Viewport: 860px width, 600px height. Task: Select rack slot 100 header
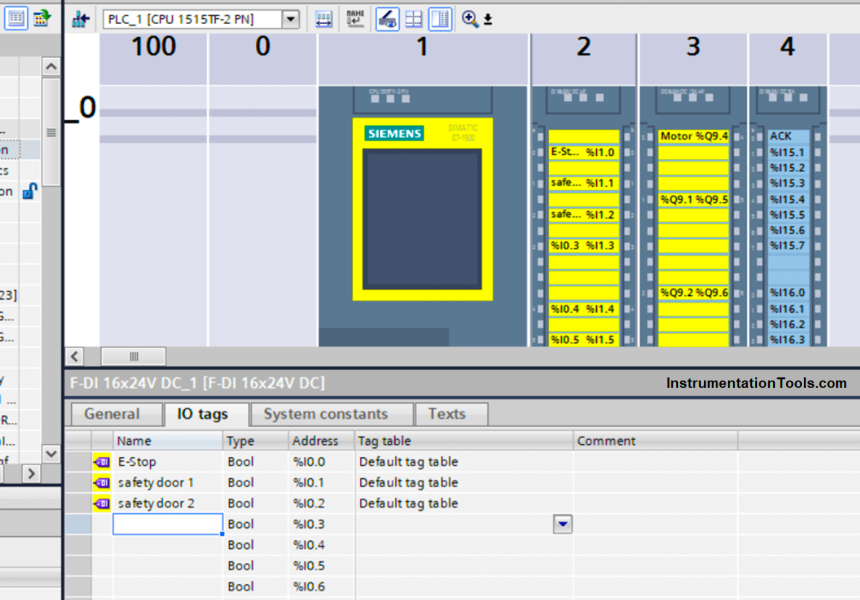click(154, 59)
